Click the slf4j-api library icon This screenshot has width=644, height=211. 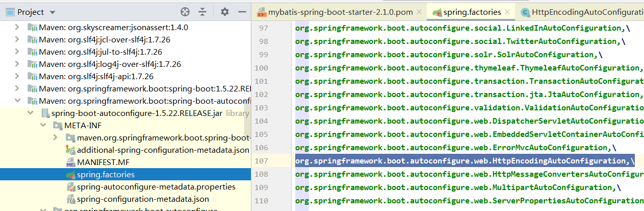tap(32, 77)
